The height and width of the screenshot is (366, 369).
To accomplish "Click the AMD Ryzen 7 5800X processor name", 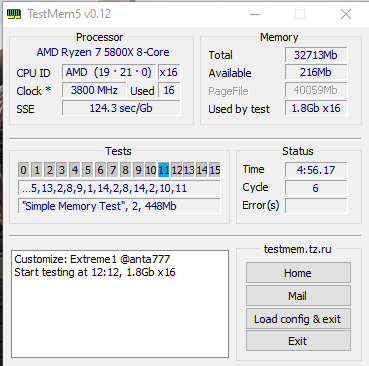I will tap(103, 52).
